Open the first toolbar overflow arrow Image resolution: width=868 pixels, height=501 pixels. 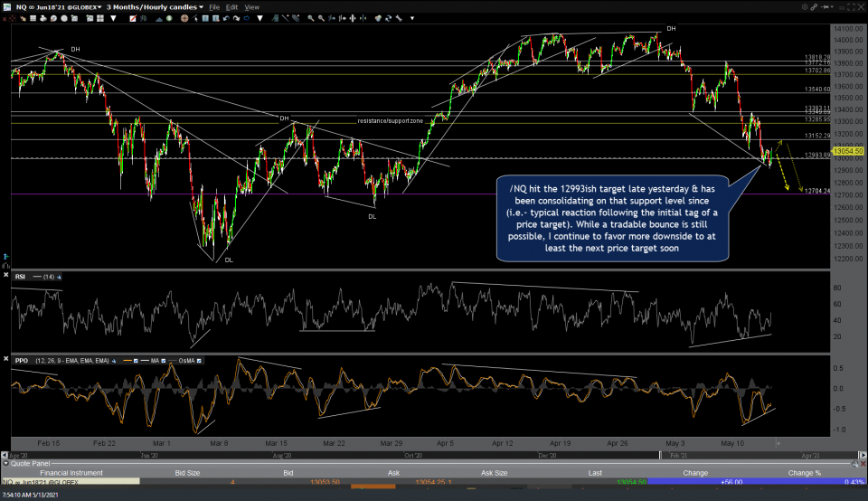tap(114, 18)
